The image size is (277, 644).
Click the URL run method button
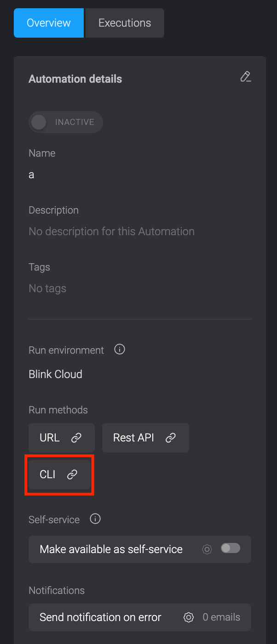tap(62, 438)
